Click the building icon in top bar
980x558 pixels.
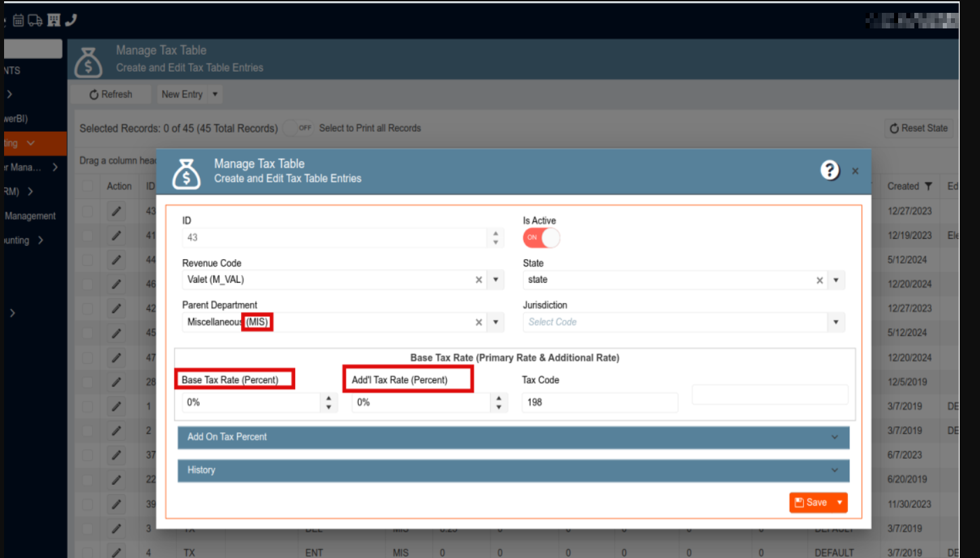pyautogui.click(x=53, y=21)
